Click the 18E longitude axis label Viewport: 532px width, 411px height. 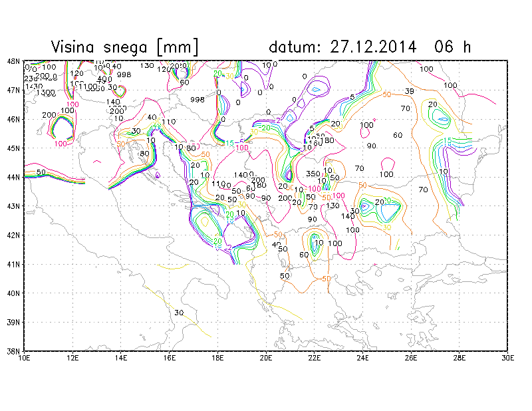coord(217,358)
